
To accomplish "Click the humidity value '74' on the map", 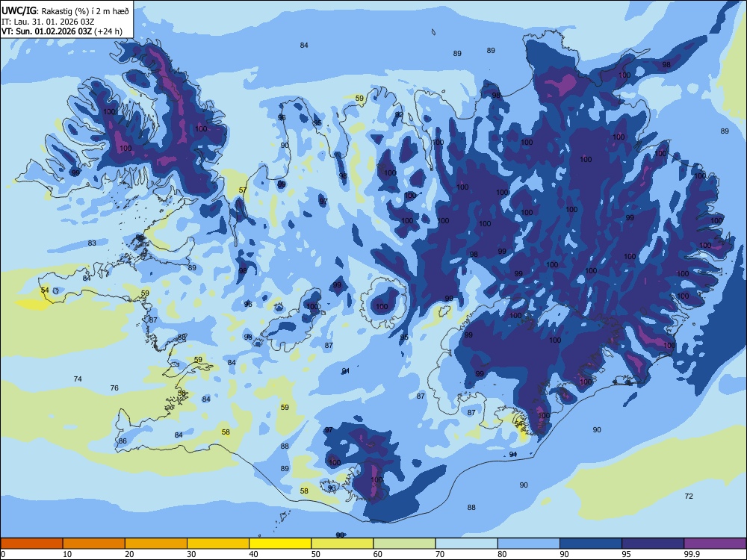I will 78,379.
